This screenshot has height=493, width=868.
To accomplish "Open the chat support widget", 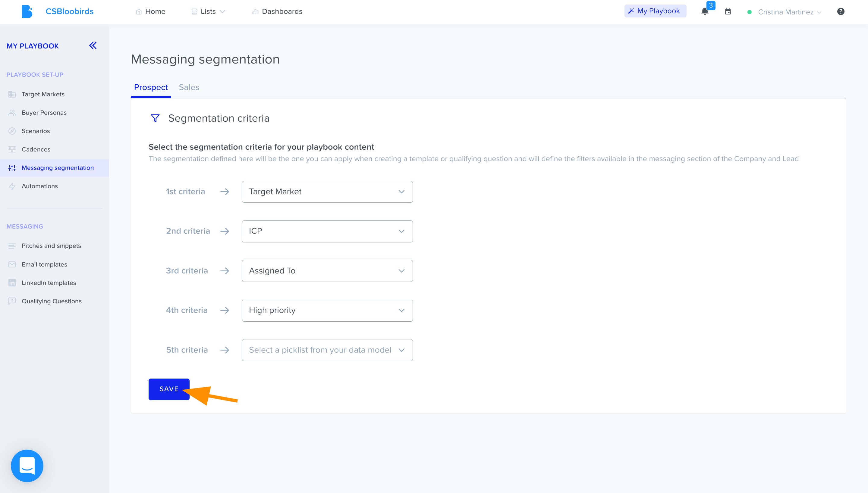I will tap(27, 466).
